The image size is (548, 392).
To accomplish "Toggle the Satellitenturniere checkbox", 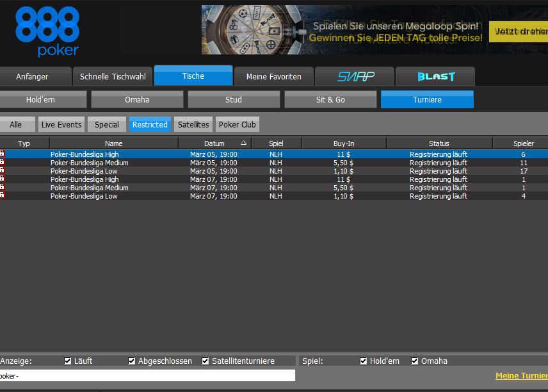I will click(x=205, y=361).
